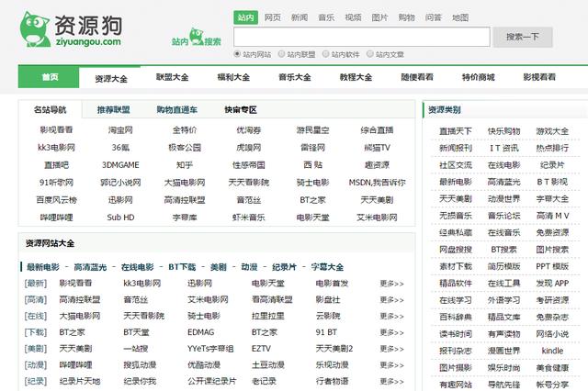Open PPT 模版 in the 资源类别 panel
The height and width of the screenshot is (391, 588).
click(552, 266)
